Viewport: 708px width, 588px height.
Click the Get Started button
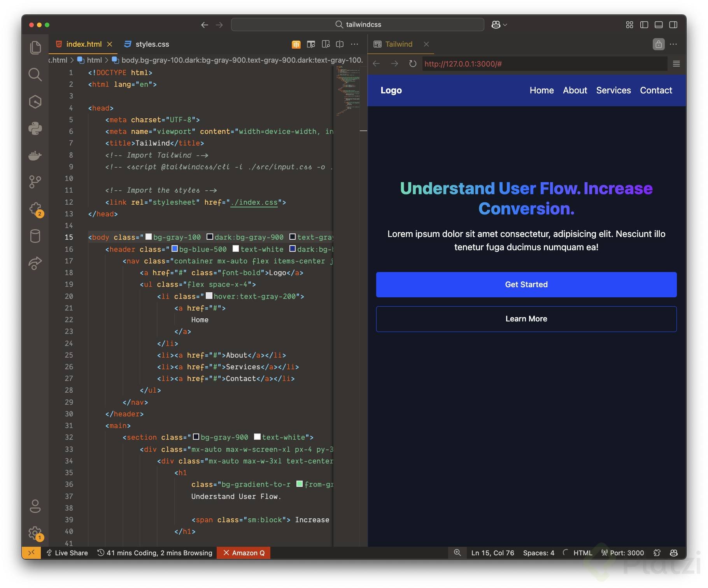526,284
